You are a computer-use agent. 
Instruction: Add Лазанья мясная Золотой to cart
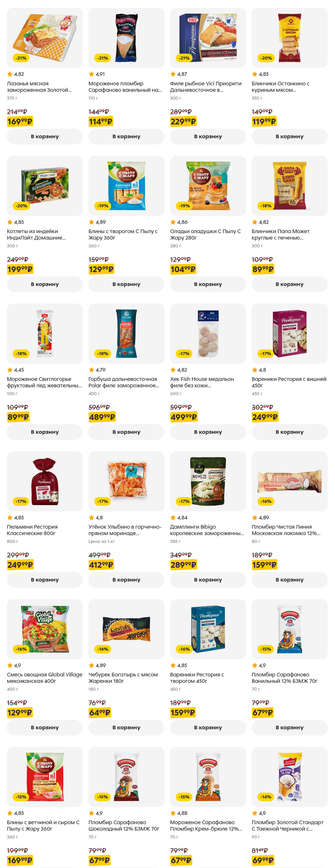(x=45, y=137)
